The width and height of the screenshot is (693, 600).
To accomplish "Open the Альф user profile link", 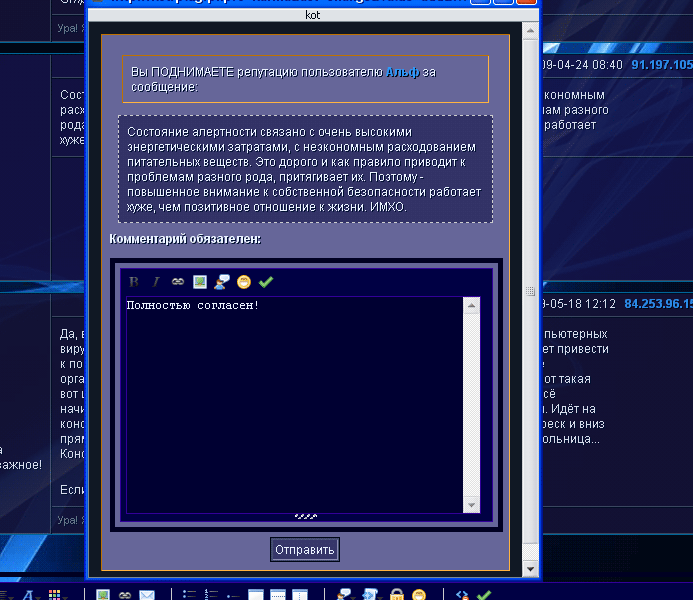I will point(403,72).
